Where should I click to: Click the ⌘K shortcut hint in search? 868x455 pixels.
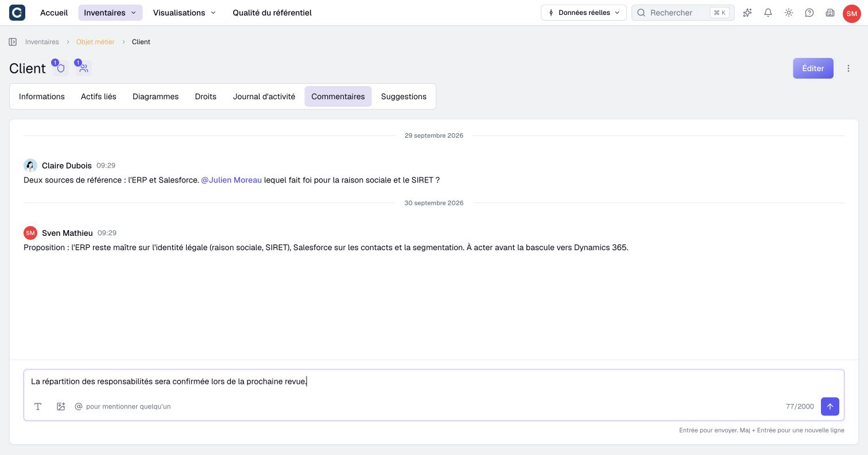[720, 13]
